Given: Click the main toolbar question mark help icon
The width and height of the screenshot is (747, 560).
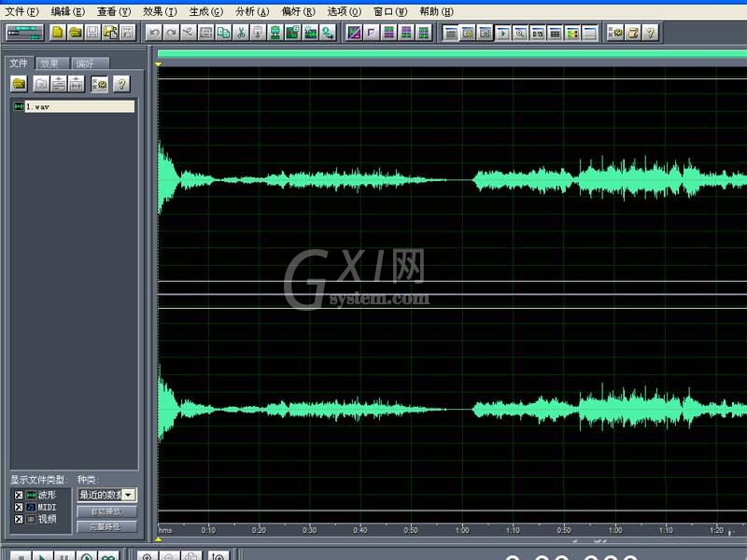Looking at the screenshot, I should click(x=650, y=33).
